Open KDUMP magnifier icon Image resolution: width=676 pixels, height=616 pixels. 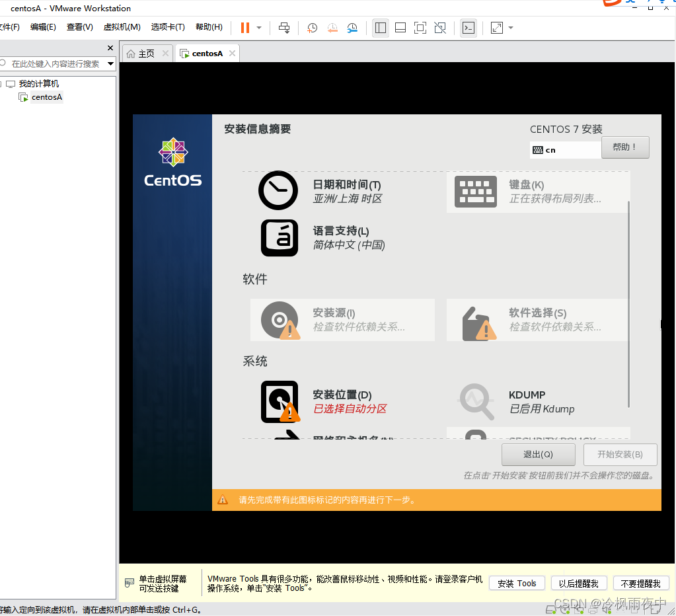[476, 401]
